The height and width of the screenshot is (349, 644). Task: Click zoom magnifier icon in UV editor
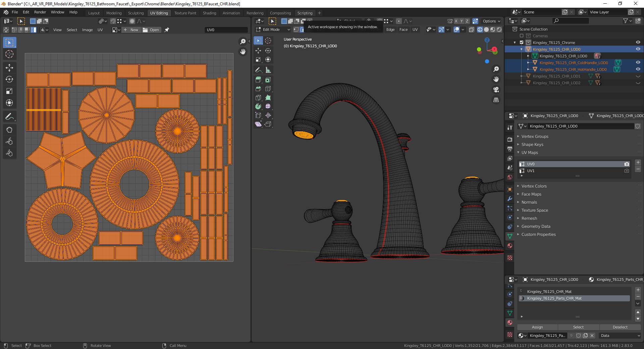pyautogui.click(x=243, y=42)
